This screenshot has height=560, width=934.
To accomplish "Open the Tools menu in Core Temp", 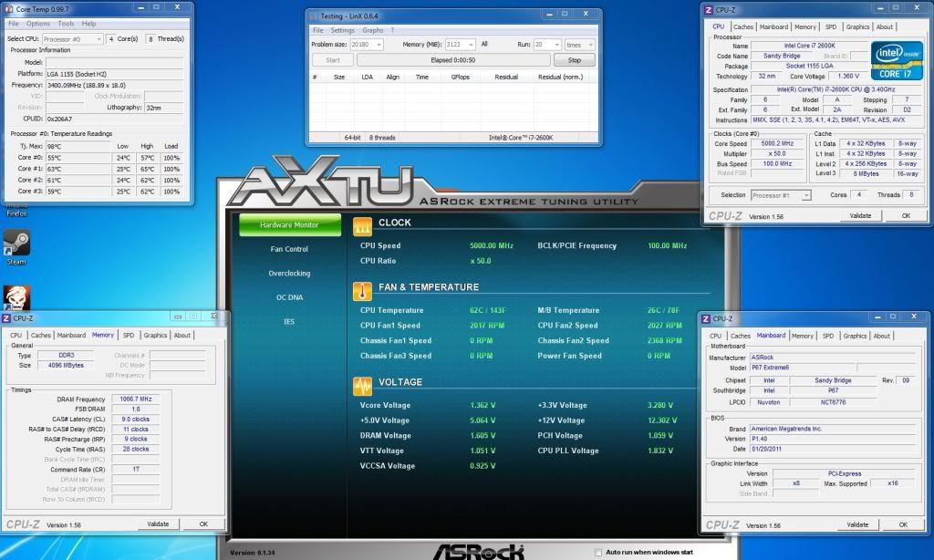I will click(x=66, y=24).
